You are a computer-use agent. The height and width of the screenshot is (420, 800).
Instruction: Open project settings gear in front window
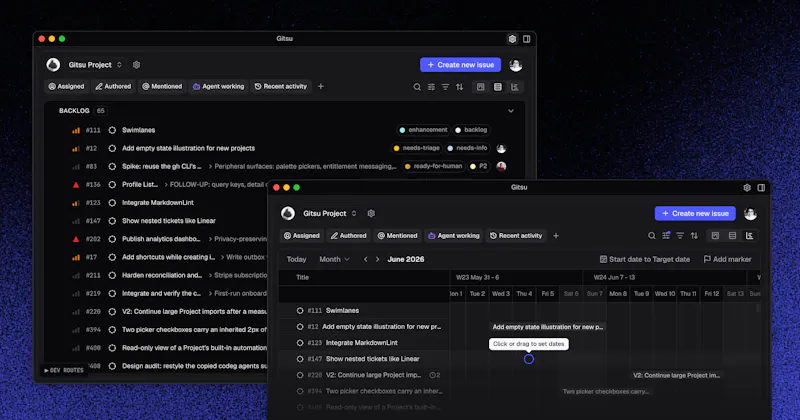pos(371,213)
